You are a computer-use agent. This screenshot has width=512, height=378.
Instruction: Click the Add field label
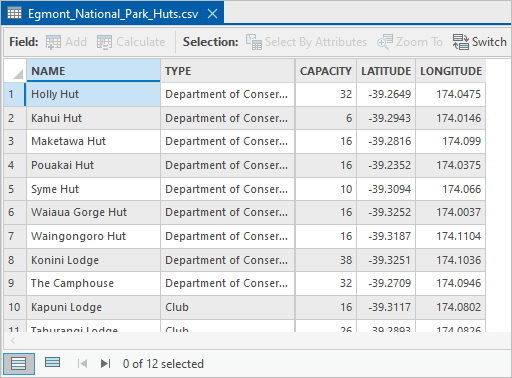pyautogui.click(x=76, y=42)
